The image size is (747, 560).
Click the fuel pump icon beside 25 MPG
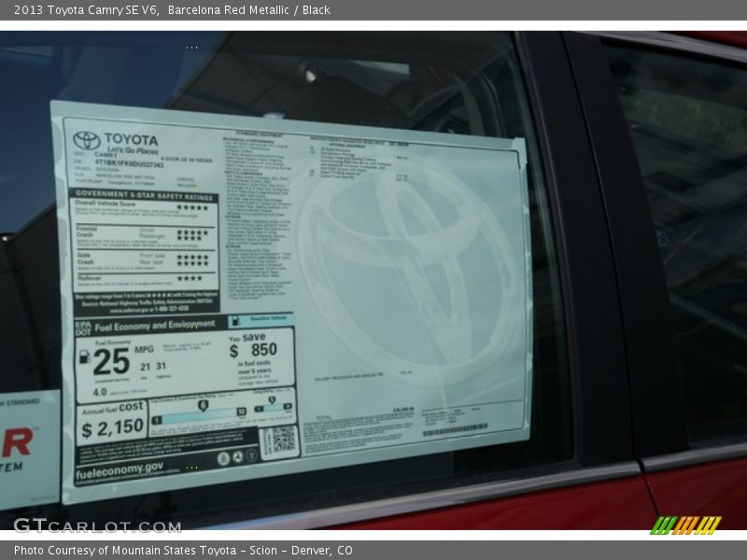pyautogui.click(x=84, y=357)
